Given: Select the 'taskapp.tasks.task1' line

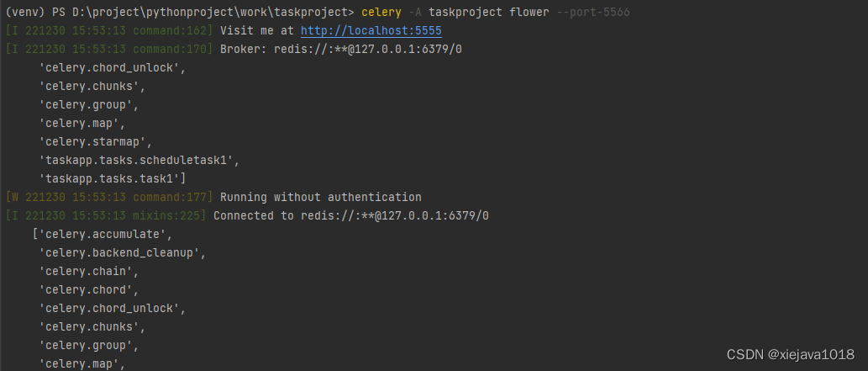Looking at the screenshot, I should click(x=113, y=178).
